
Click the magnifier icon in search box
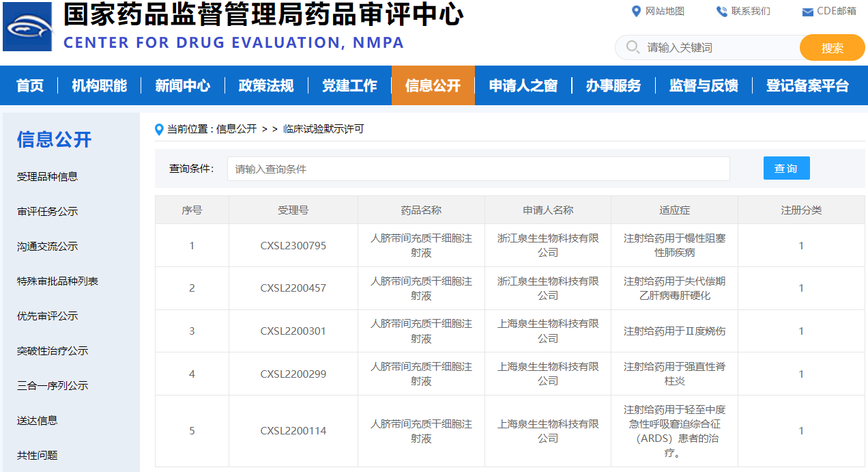pyautogui.click(x=633, y=47)
